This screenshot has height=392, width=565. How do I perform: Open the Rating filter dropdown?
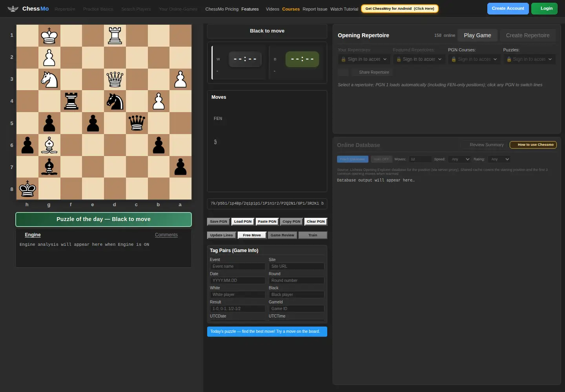[x=499, y=159]
